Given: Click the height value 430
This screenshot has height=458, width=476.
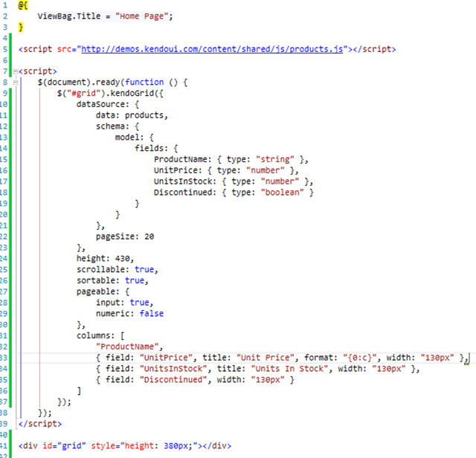Looking at the screenshot, I should click(124, 259).
